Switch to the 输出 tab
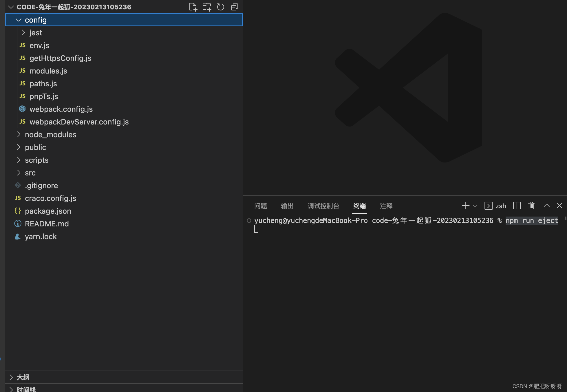This screenshot has width=567, height=392. coord(287,206)
